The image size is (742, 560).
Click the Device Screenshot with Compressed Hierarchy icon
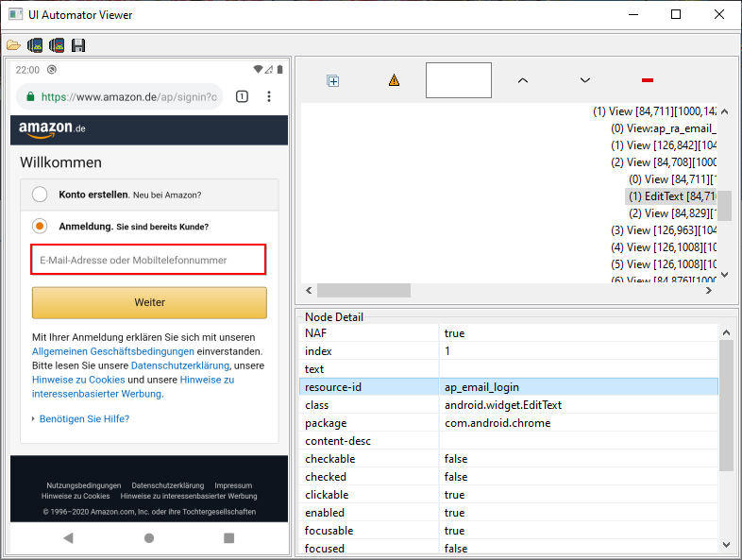pyautogui.click(x=57, y=45)
